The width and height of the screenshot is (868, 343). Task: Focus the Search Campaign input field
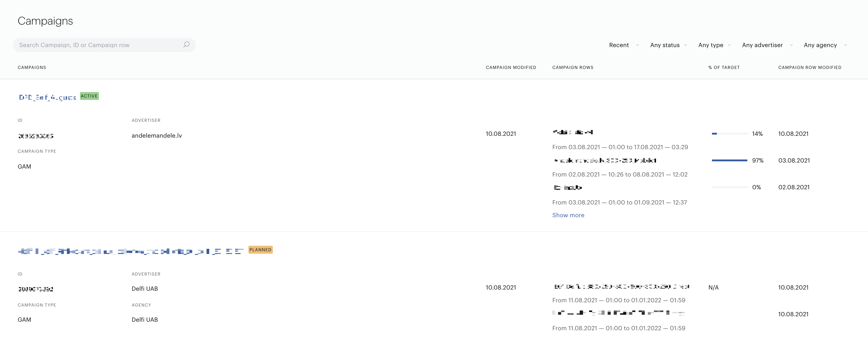tap(104, 45)
